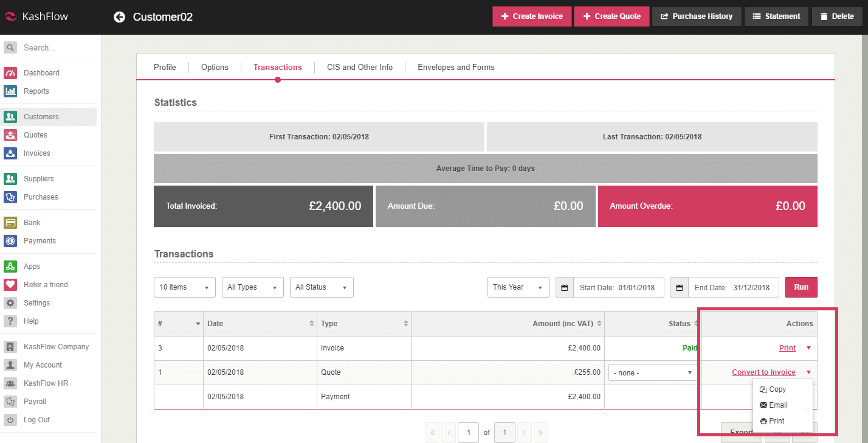Open the Settings gear in sidebar

10,303
